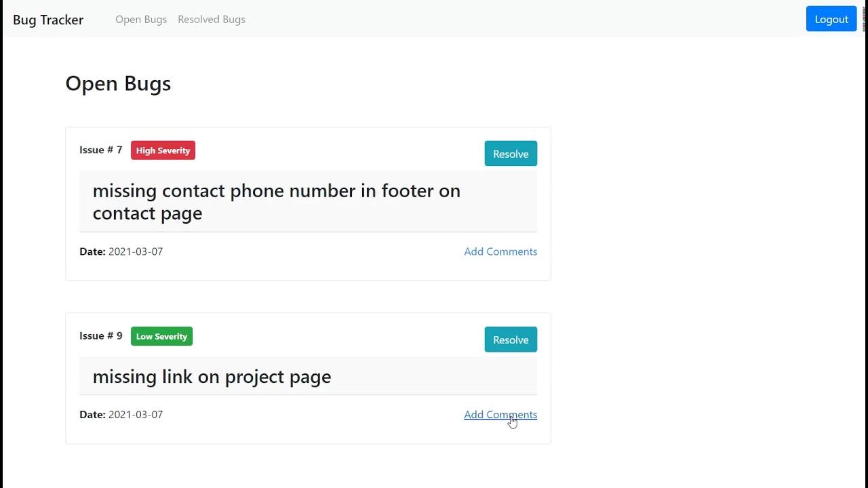Click the green Low Severity badge
Viewport: 868px width, 488px height.
point(161,336)
